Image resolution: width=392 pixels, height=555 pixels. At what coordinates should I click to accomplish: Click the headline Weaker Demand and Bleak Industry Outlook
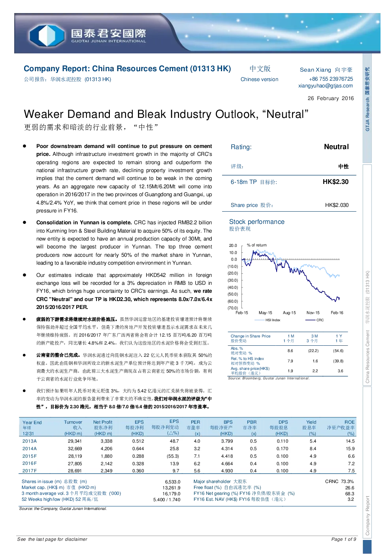coord(166,114)
